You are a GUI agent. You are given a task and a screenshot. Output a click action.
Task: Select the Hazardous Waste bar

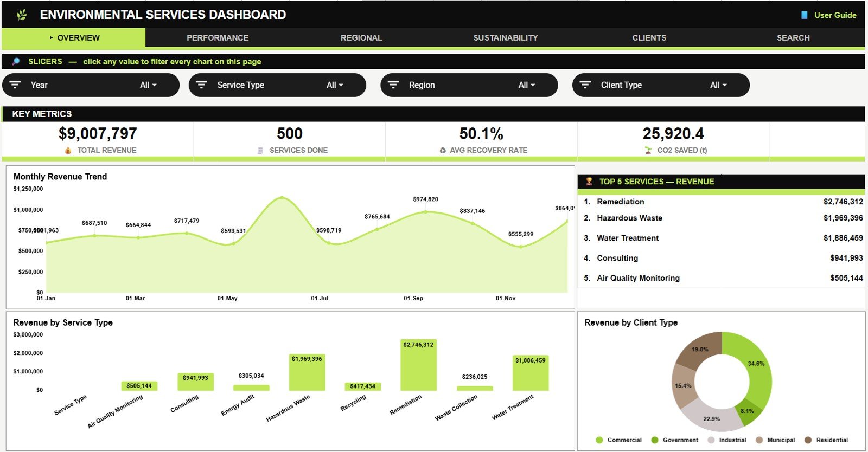[x=307, y=372]
